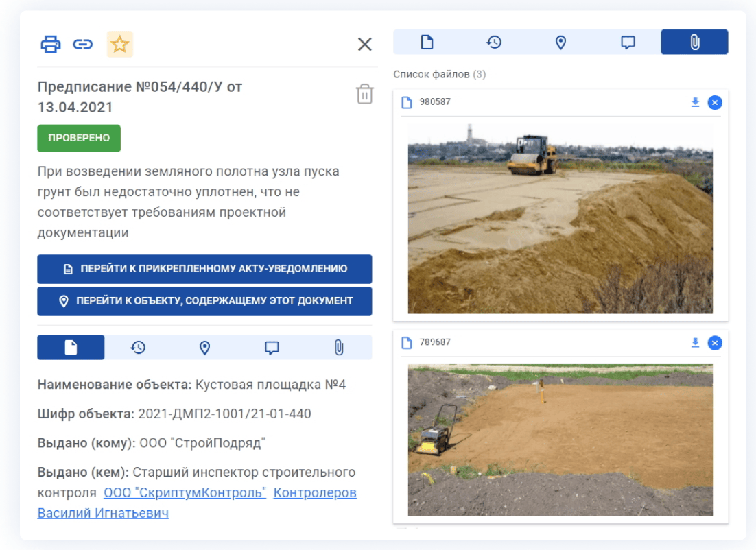Open the attachments tab in left panel

coord(338,348)
